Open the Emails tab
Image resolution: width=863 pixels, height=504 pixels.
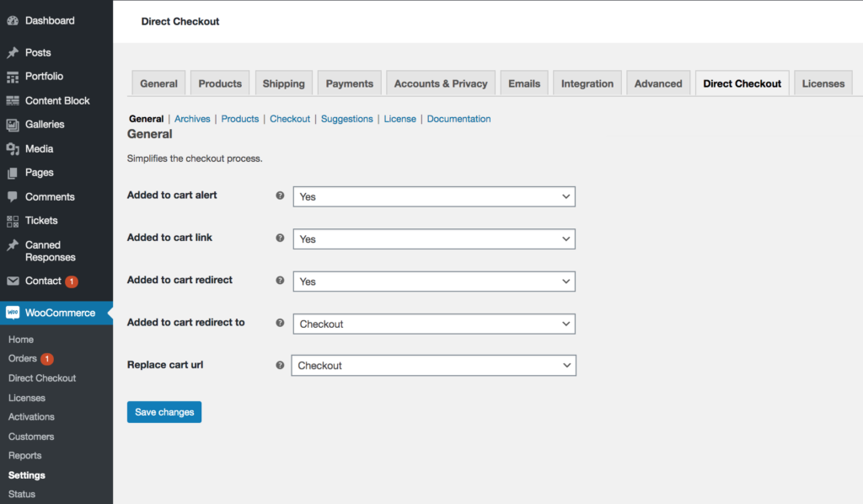[524, 83]
